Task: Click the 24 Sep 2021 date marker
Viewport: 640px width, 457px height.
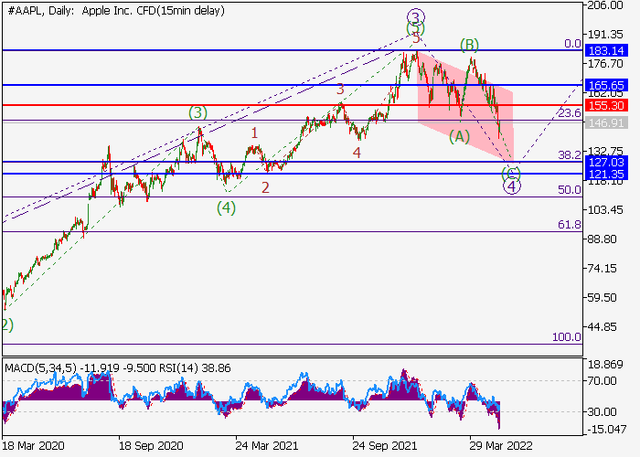Action: pyautogui.click(x=381, y=448)
